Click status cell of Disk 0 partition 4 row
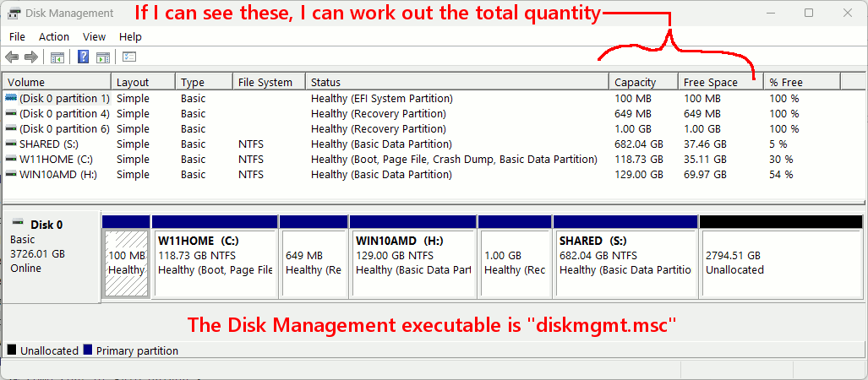Image resolution: width=868 pixels, height=380 pixels. (379, 114)
